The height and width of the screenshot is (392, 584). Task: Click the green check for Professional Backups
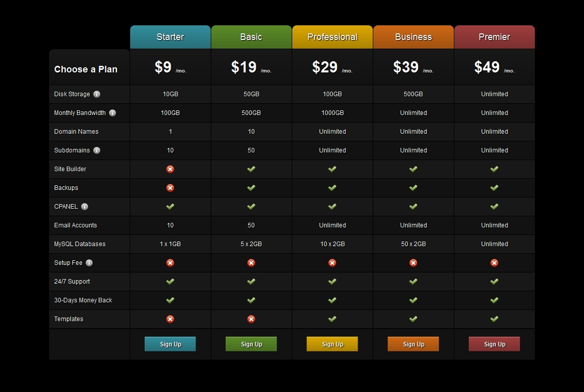click(332, 187)
